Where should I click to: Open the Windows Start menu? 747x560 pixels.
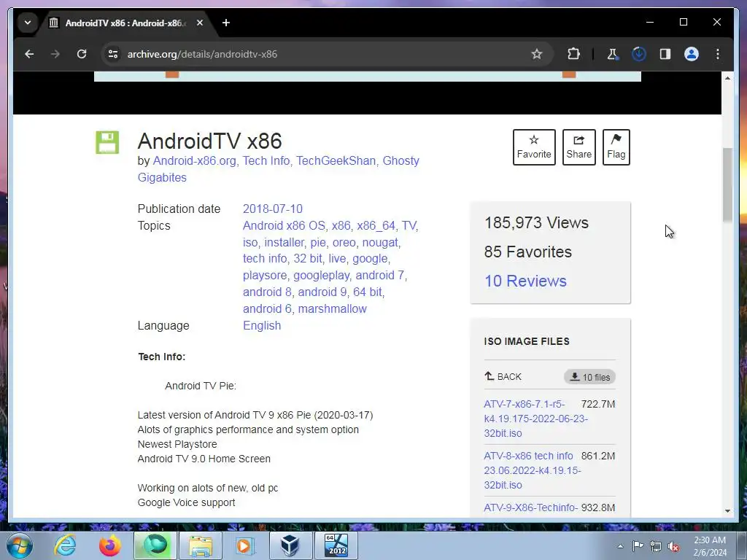pyautogui.click(x=20, y=545)
